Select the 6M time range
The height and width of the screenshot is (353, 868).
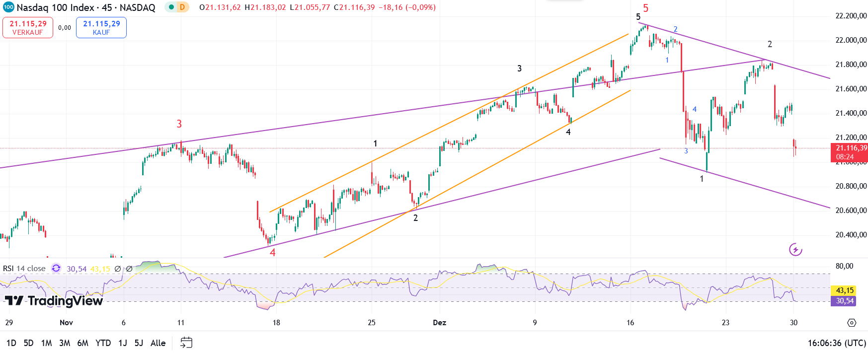[82, 343]
